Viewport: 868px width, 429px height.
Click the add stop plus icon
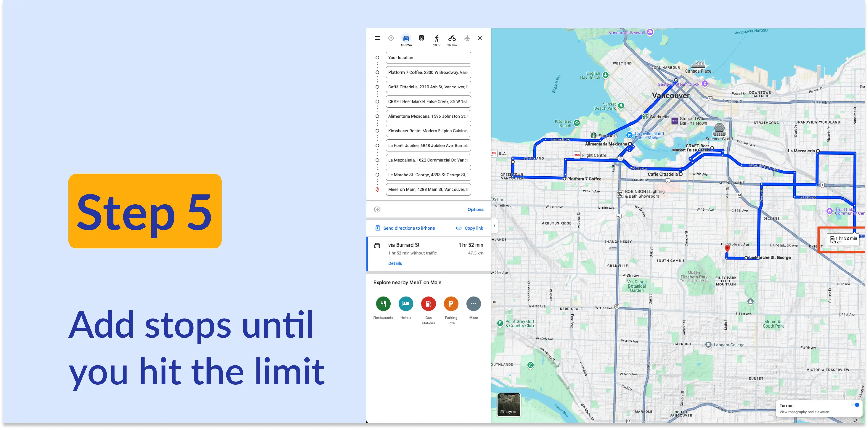click(377, 210)
